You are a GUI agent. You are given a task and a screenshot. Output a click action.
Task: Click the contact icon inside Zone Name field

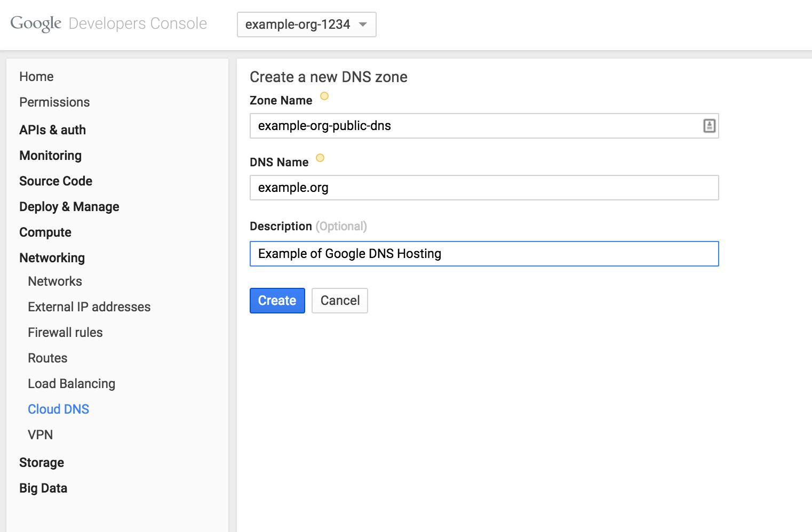click(x=708, y=126)
